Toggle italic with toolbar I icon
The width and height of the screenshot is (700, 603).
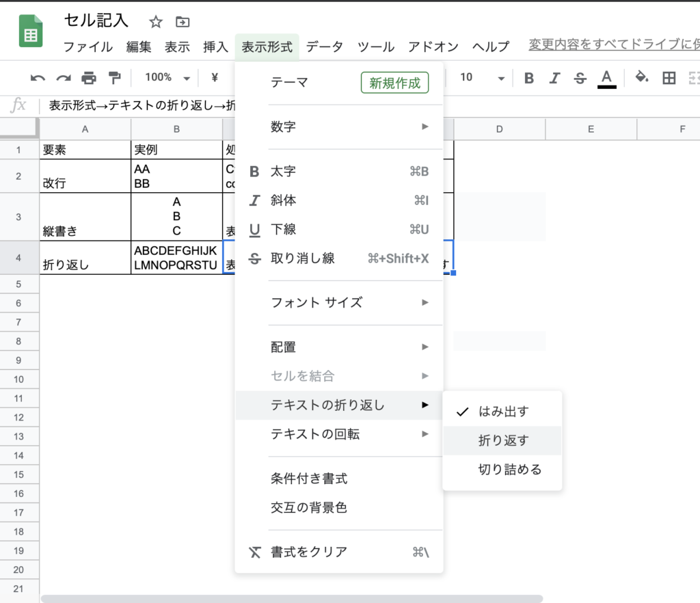(554, 78)
